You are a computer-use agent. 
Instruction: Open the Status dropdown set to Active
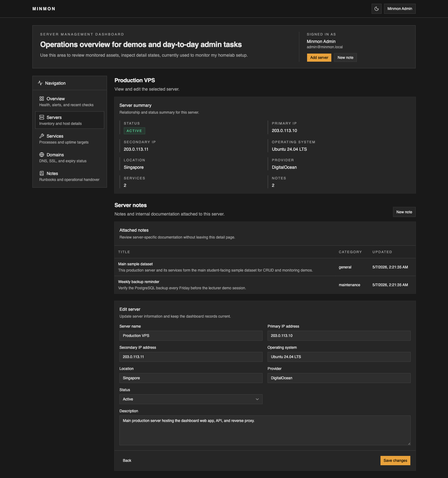coord(191,399)
